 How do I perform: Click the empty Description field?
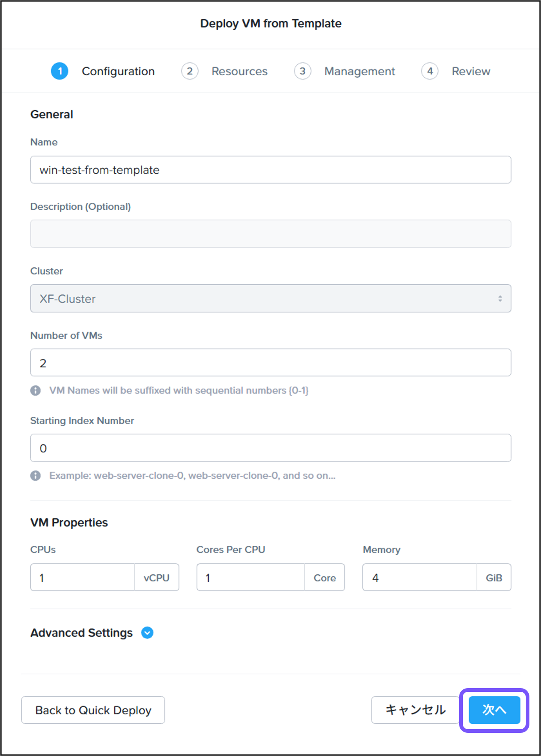point(270,233)
